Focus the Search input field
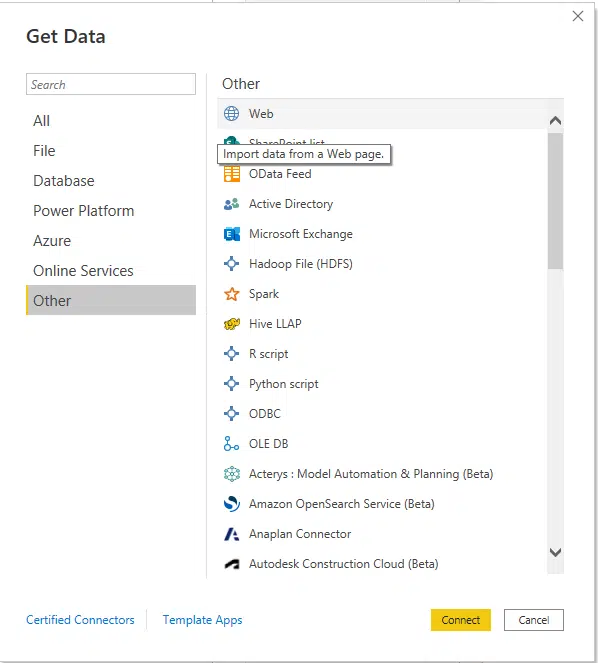598x663 pixels. click(111, 84)
